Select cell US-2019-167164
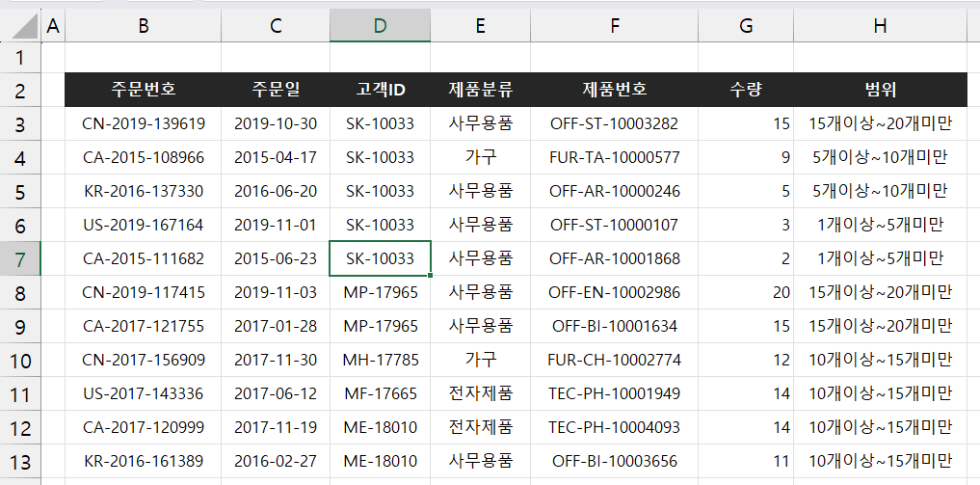Image resolution: width=980 pixels, height=485 pixels. (x=144, y=225)
